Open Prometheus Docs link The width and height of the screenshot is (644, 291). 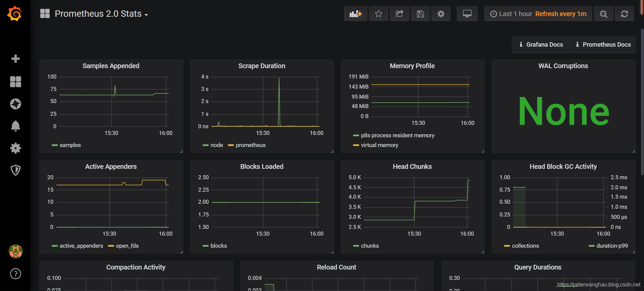click(603, 45)
